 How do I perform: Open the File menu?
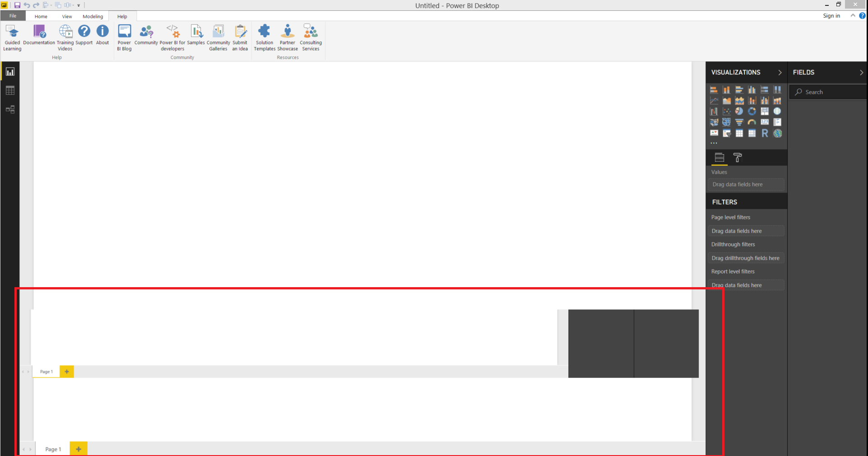tap(13, 16)
